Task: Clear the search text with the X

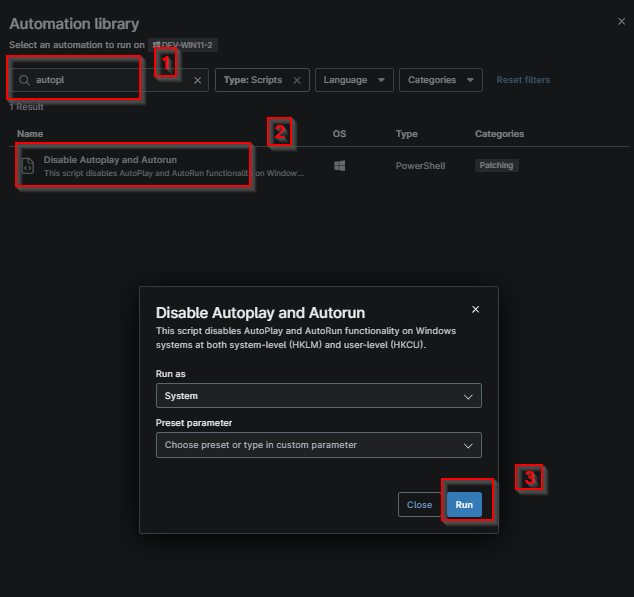Action: (x=198, y=80)
